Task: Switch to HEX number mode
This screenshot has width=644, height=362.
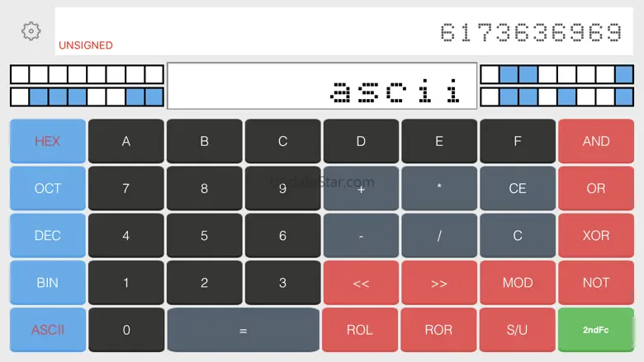Action: (x=48, y=141)
